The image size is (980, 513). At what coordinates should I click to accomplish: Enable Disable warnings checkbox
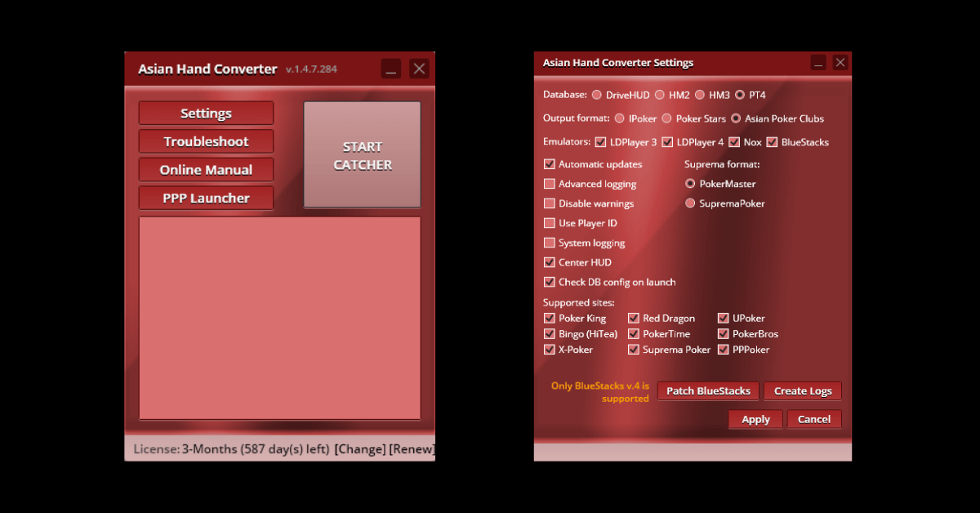550,203
